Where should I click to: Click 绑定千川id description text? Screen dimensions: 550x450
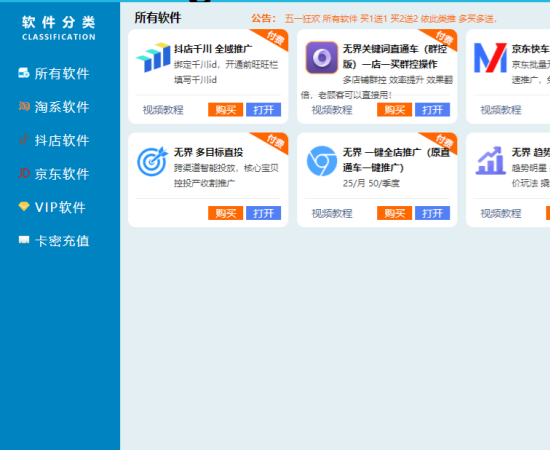pos(226,72)
